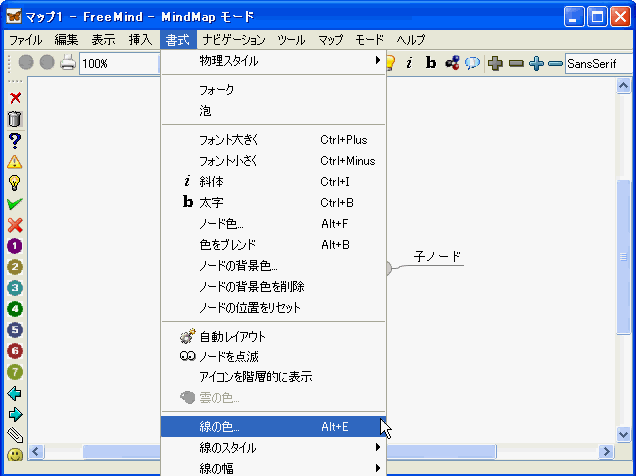Choose フォント大きく menu item
Screen dimensions: 636x476
pos(273,140)
